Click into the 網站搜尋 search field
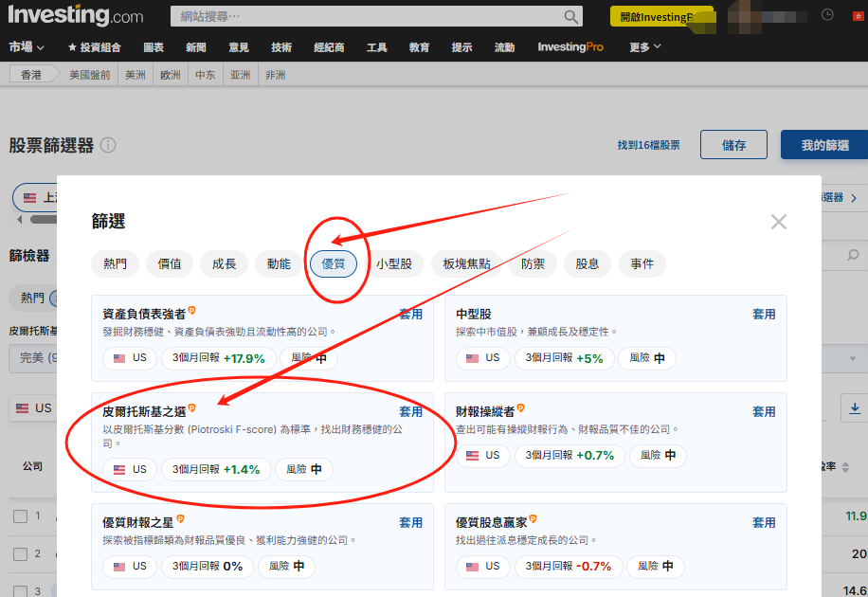868x597 pixels. tap(376, 17)
